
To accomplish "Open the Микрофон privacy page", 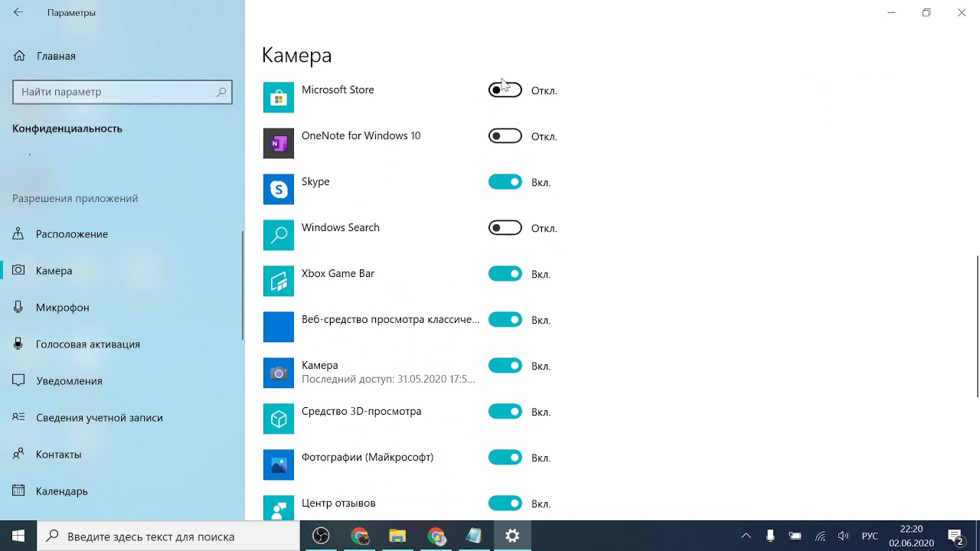I will pyautogui.click(x=121, y=308).
